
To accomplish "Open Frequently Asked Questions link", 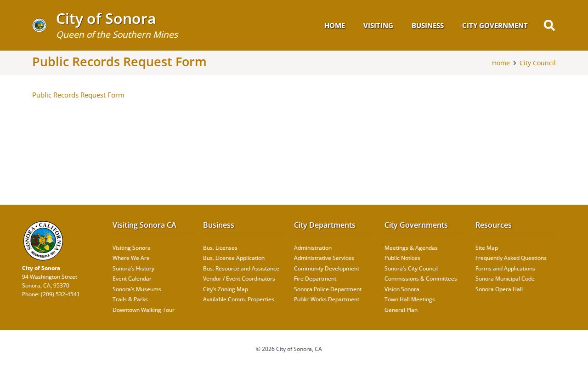I will [511, 258].
